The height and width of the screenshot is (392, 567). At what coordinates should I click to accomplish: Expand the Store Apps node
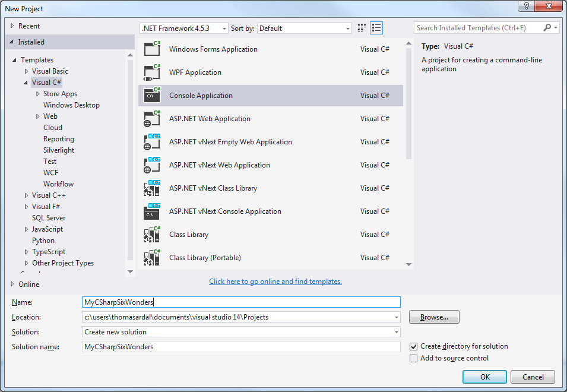[37, 94]
